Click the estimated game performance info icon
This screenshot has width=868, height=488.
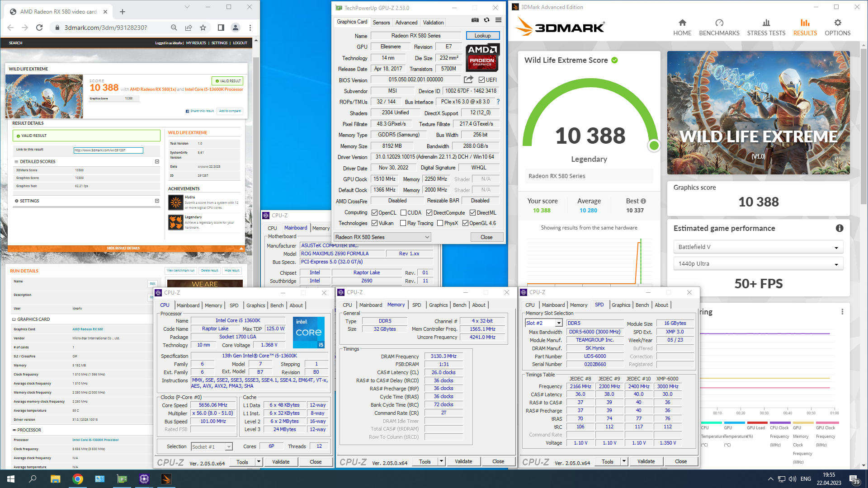click(840, 228)
